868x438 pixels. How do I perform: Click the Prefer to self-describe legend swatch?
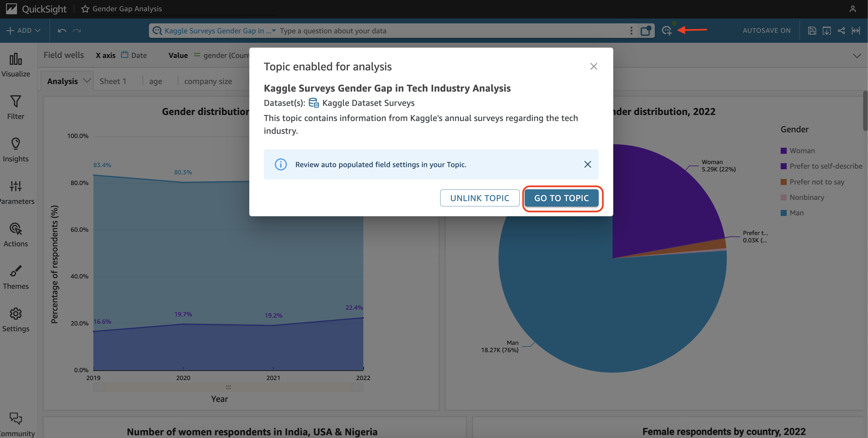[783, 166]
